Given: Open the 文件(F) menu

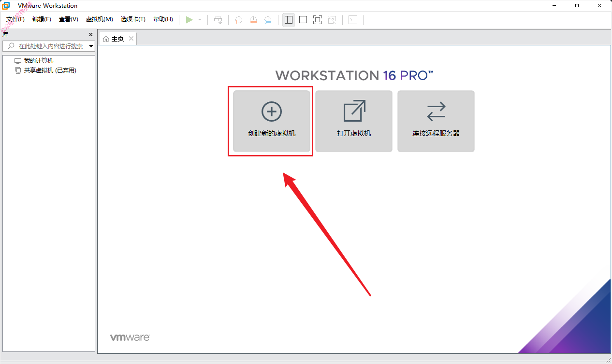Looking at the screenshot, I should (15, 19).
